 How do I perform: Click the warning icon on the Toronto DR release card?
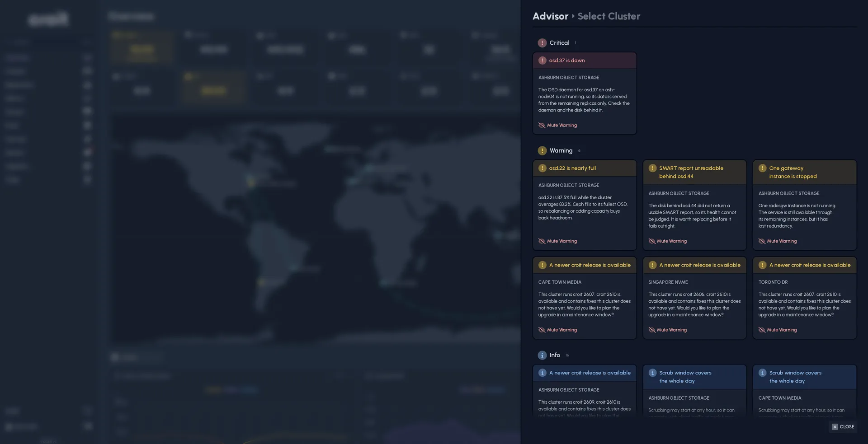(x=763, y=265)
